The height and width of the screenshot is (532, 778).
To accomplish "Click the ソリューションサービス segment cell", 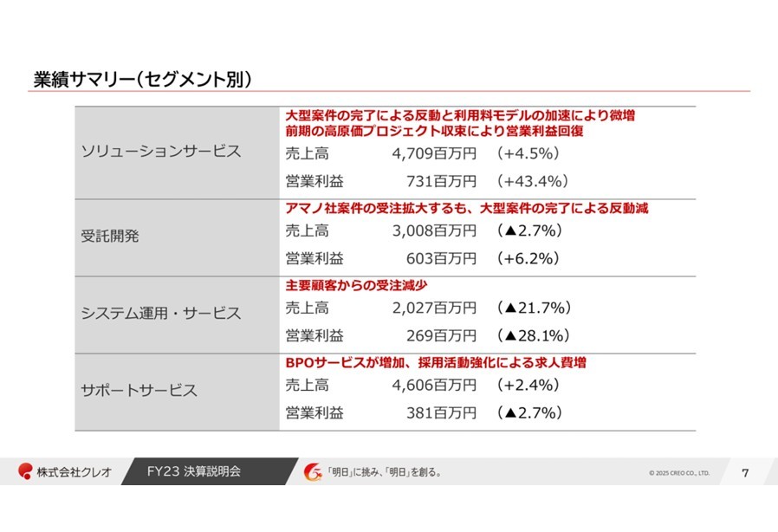I will 177,152.
